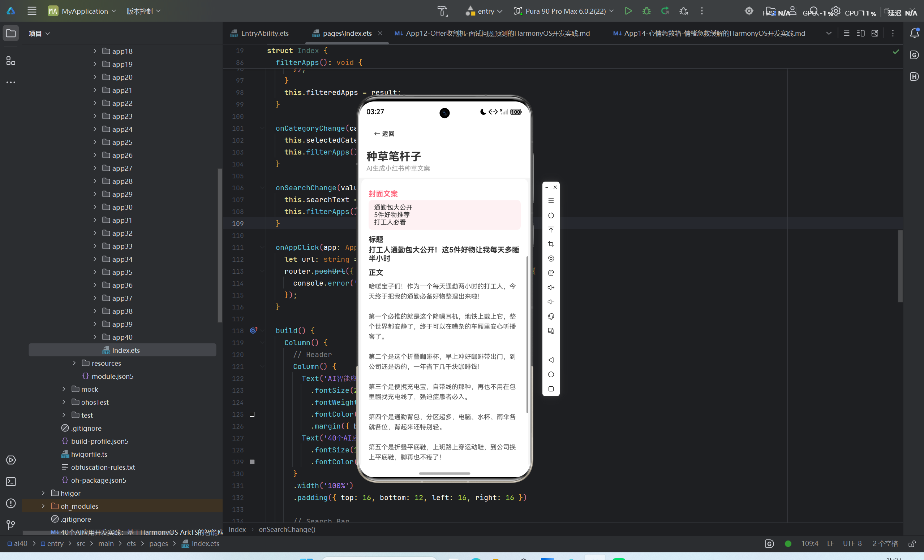This screenshot has height=560, width=924.
Task: Click the build hammer icon
Action: pyautogui.click(x=443, y=11)
